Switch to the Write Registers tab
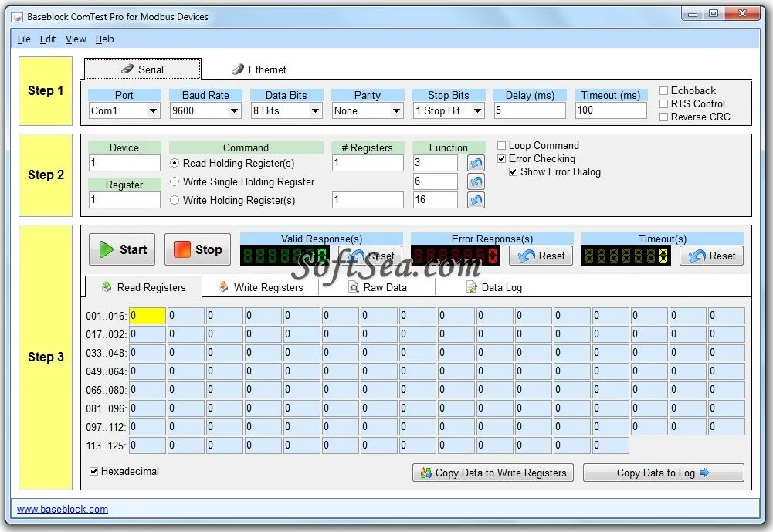Screen dimensions: 773x532 coord(261,287)
